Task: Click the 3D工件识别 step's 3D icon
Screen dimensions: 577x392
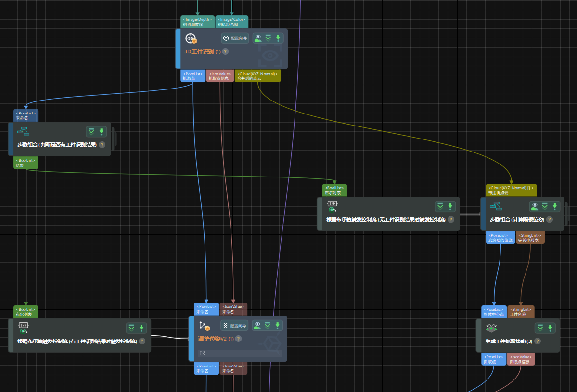Action: tap(191, 38)
